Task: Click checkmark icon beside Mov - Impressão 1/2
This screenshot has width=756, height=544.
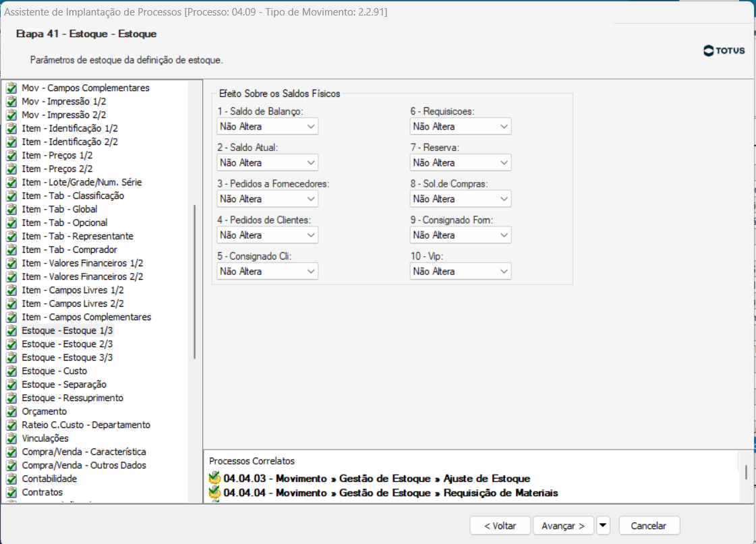Action: click(x=11, y=102)
